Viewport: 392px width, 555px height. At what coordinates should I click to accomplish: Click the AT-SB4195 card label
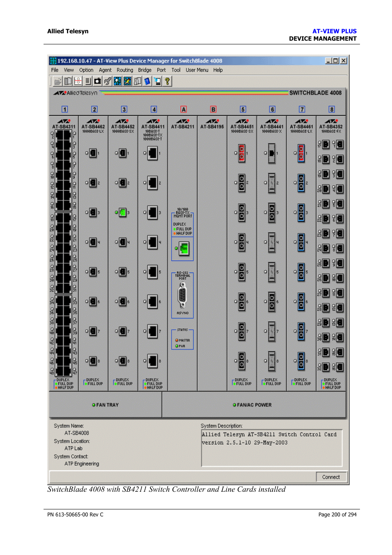(x=212, y=127)
